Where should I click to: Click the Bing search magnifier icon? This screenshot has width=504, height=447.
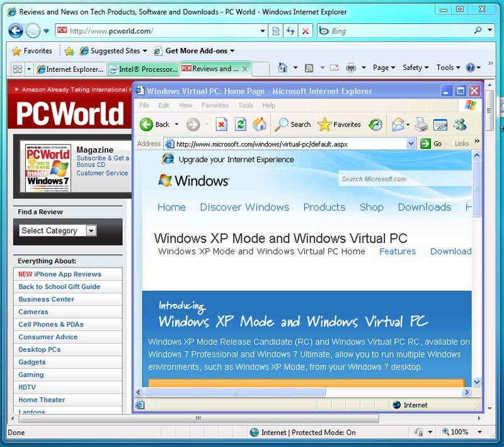pyautogui.click(x=478, y=30)
